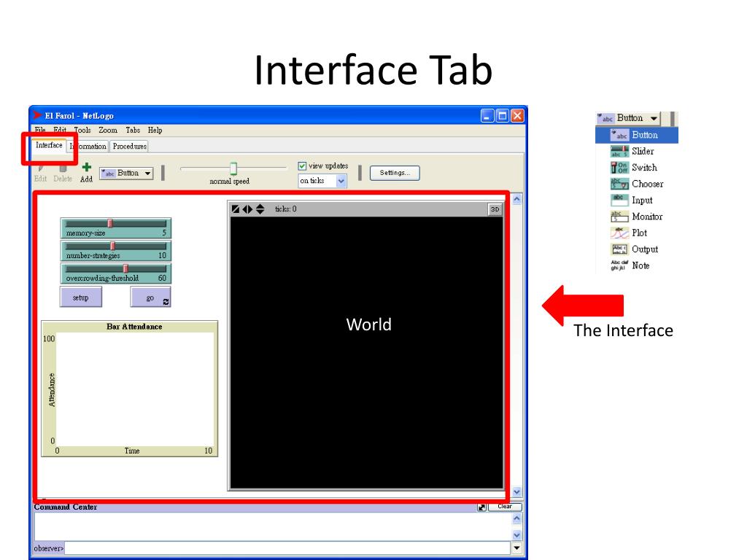Click the number-strategies slider

[x=116, y=251]
